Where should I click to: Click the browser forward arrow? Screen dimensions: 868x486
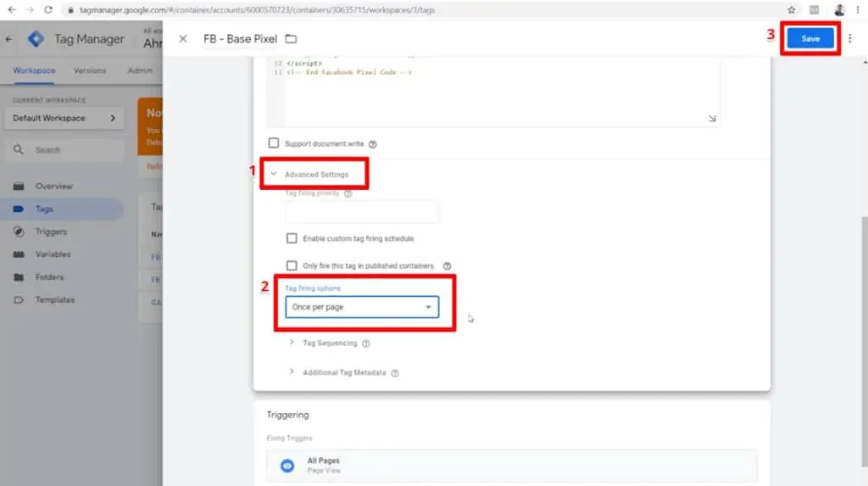point(30,10)
